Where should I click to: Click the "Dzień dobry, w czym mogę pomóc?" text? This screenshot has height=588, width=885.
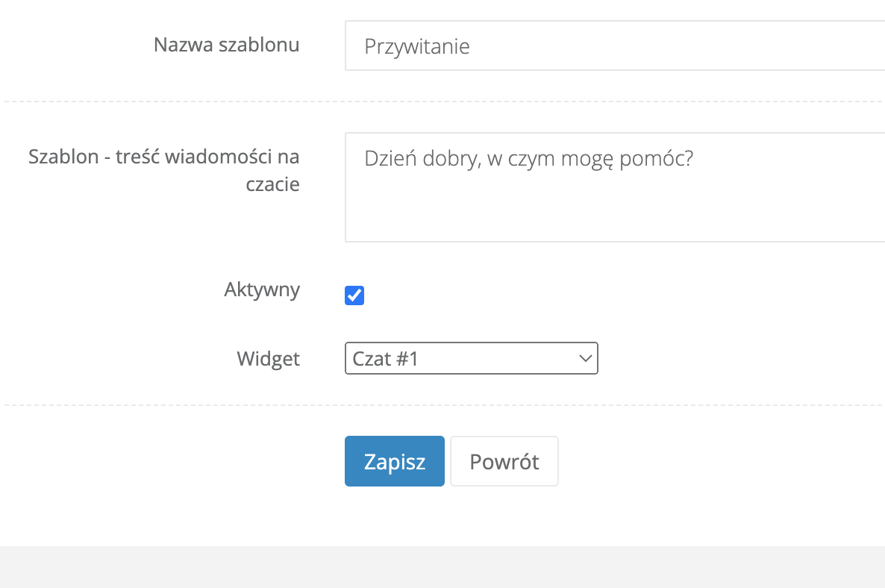pyautogui.click(x=528, y=158)
